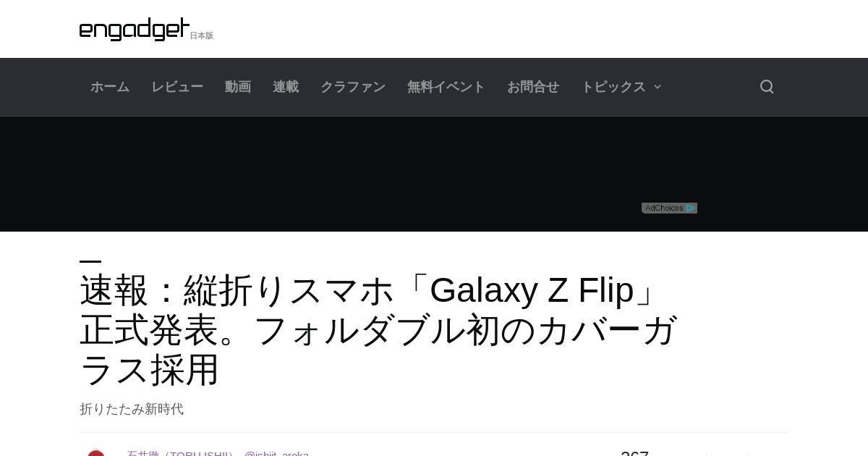Go to レビュー section
868x456 pixels.
(177, 87)
